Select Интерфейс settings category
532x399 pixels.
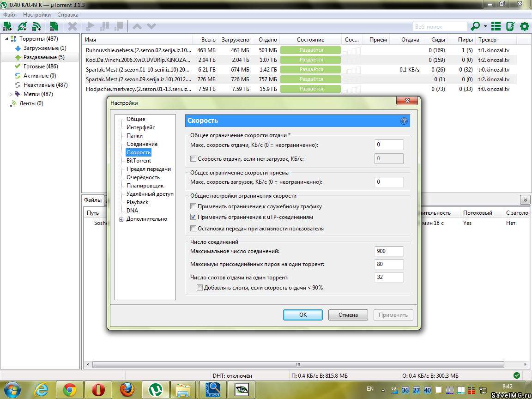(x=141, y=127)
